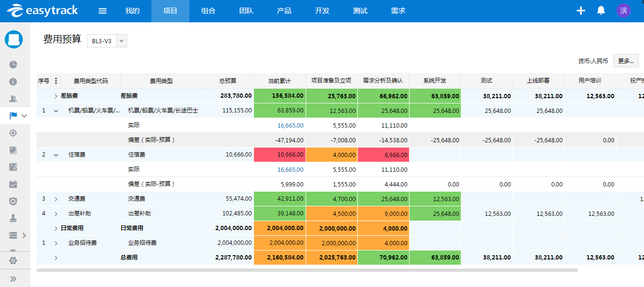The width and height of the screenshot is (644, 287).
Task: Collapse row 机票/船票/火车票
Action: 56,111
